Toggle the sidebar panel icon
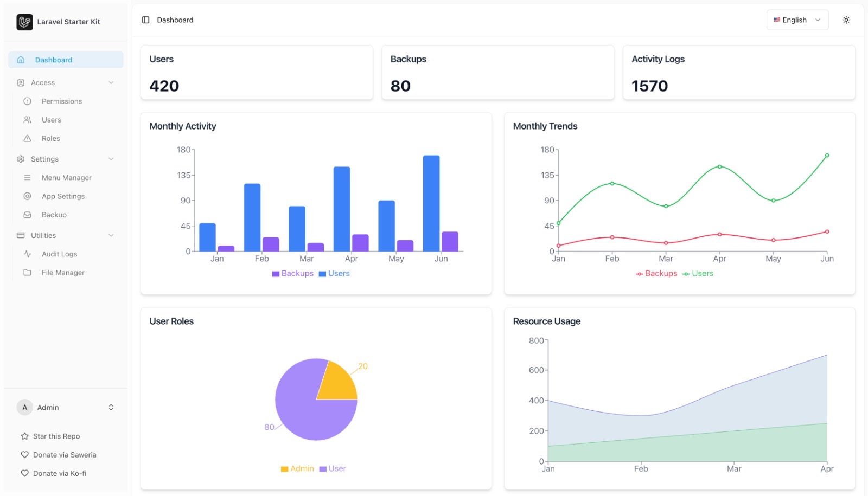Viewport: 868px width, 496px height. 145,20
